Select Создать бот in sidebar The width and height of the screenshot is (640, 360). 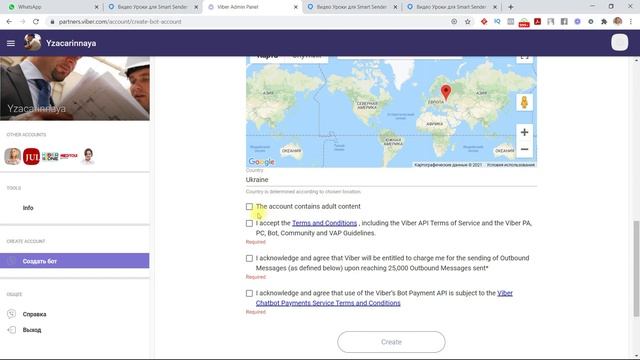(75, 261)
